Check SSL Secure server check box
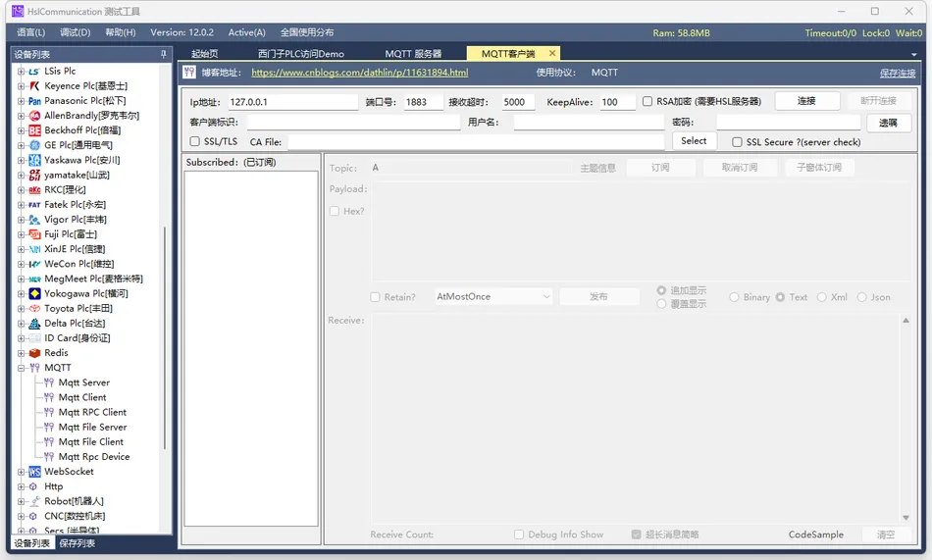This screenshot has height=560, width=932. (x=737, y=142)
